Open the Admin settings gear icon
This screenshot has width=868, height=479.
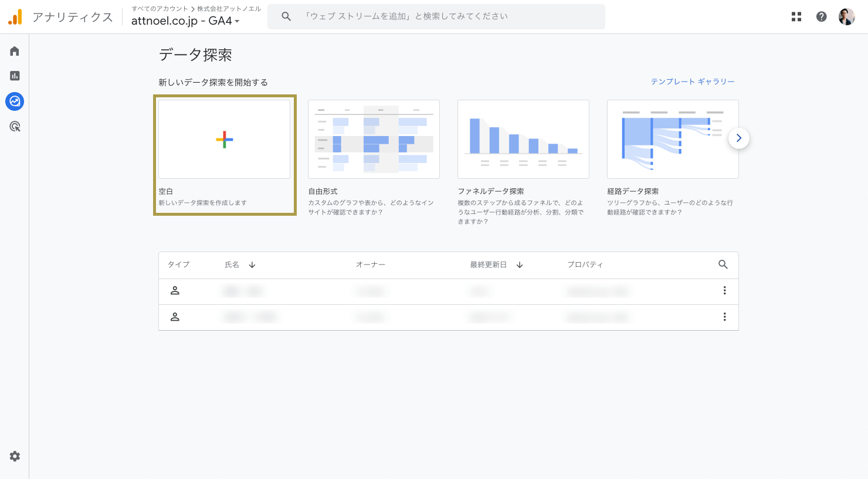click(15, 456)
